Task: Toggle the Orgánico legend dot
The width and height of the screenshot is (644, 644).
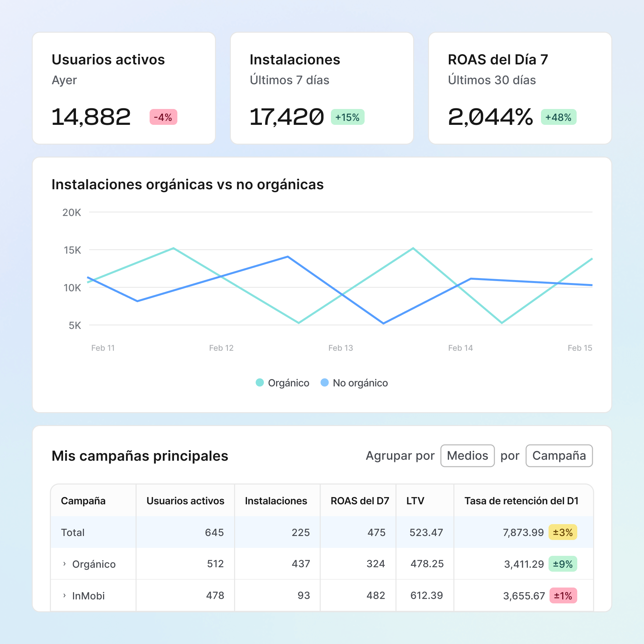Action: (260, 382)
